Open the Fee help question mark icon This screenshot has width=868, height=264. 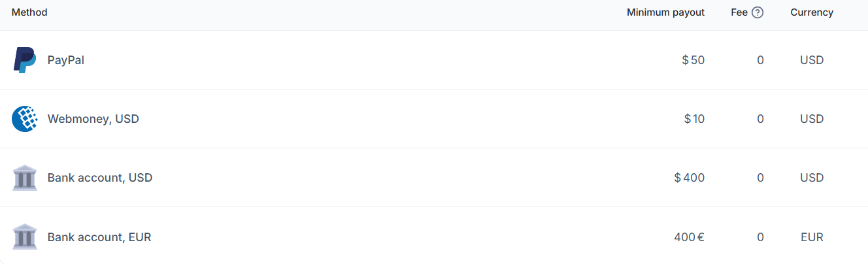coord(758,12)
